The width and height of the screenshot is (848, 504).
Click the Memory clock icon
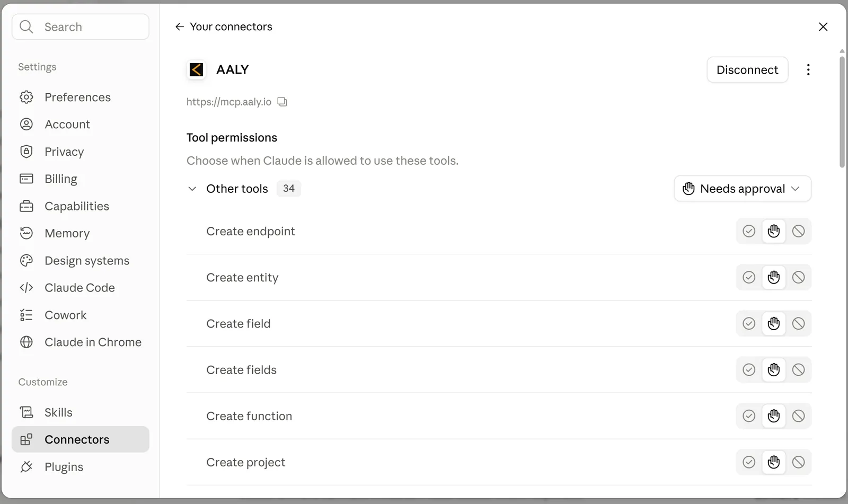26,233
